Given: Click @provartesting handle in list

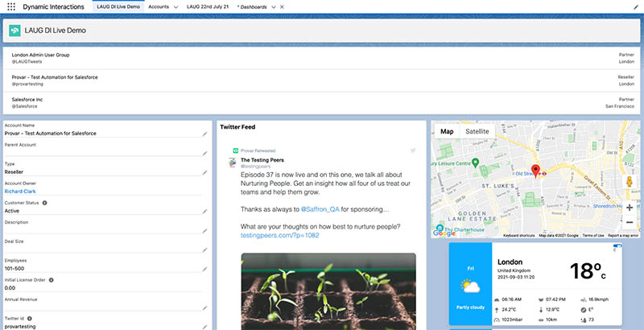Looking at the screenshot, I should click(27, 84).
